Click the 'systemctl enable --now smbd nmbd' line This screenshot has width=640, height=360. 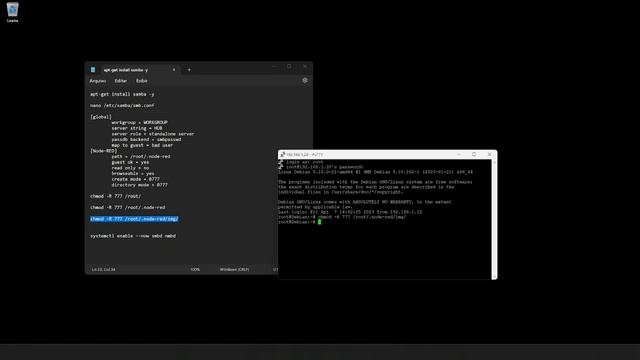tap(133, 236)
